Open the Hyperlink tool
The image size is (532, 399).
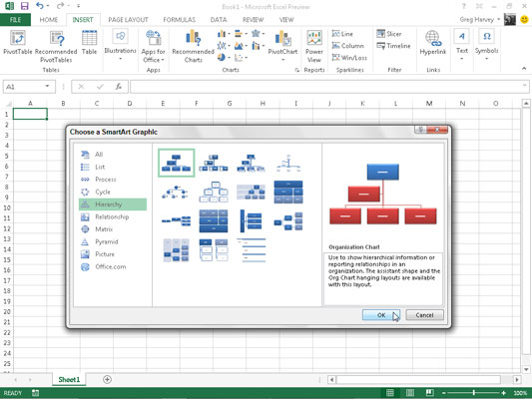432,42
